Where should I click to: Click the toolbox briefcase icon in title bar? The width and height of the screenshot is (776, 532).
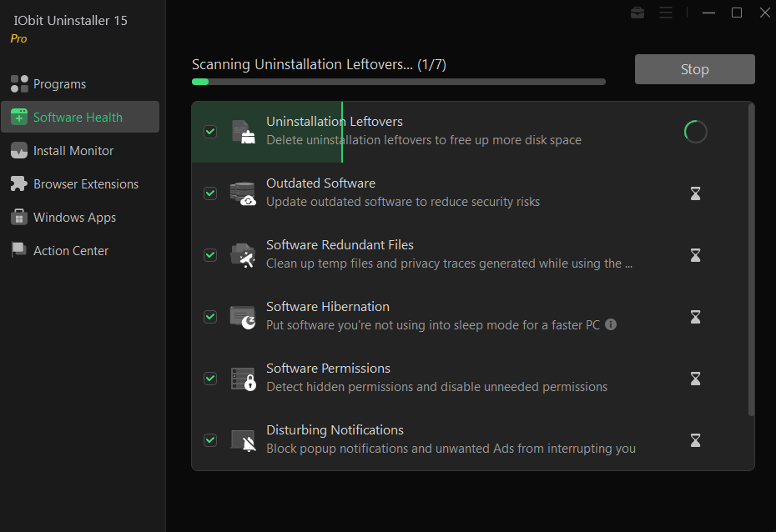point(637,13)
